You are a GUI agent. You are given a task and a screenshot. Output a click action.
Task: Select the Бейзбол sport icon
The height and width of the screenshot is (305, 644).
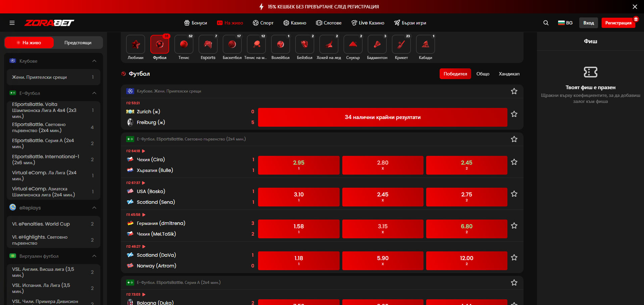pyautogui.click(x=305, y=44)
